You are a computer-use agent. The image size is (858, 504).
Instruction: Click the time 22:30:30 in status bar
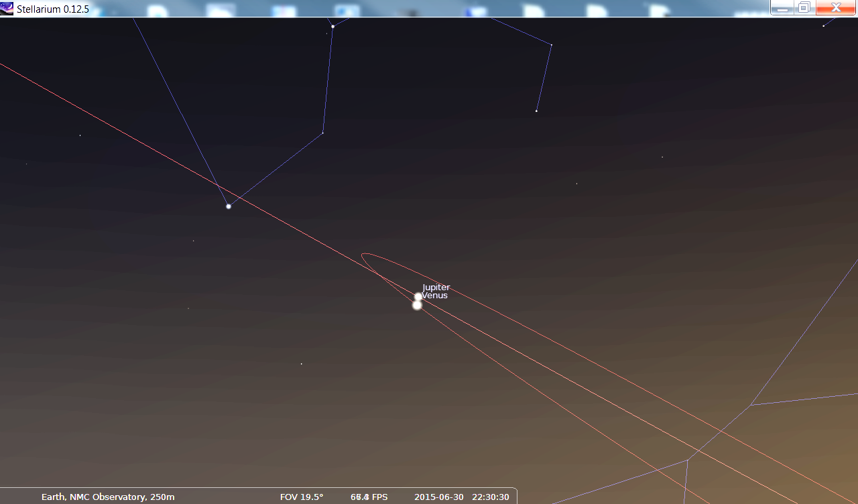coord(490,497)
